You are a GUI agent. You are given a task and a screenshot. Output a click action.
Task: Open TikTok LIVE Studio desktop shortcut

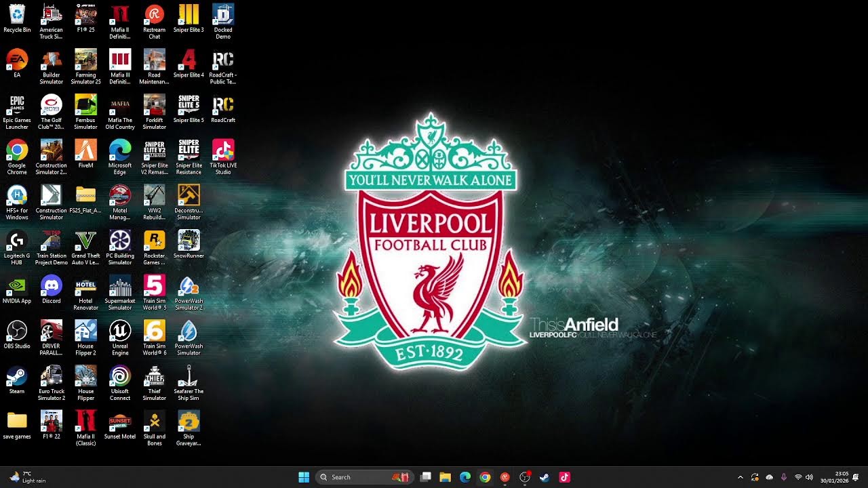(223, 157)
